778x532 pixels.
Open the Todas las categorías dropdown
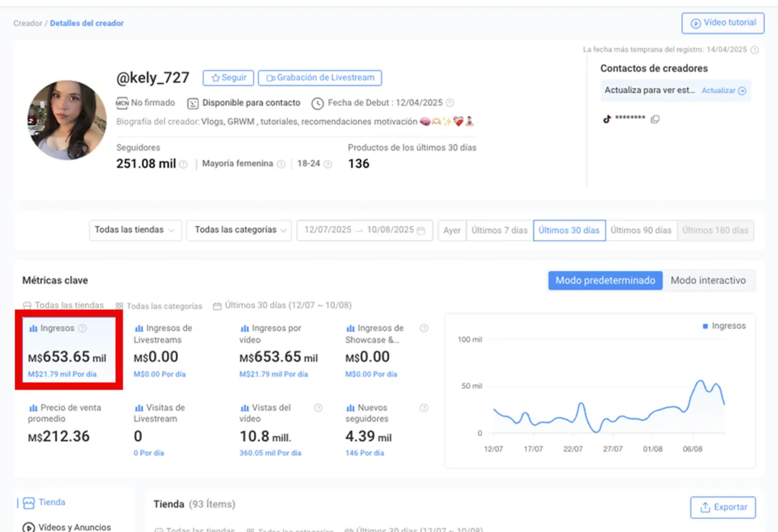click(239, 230)
